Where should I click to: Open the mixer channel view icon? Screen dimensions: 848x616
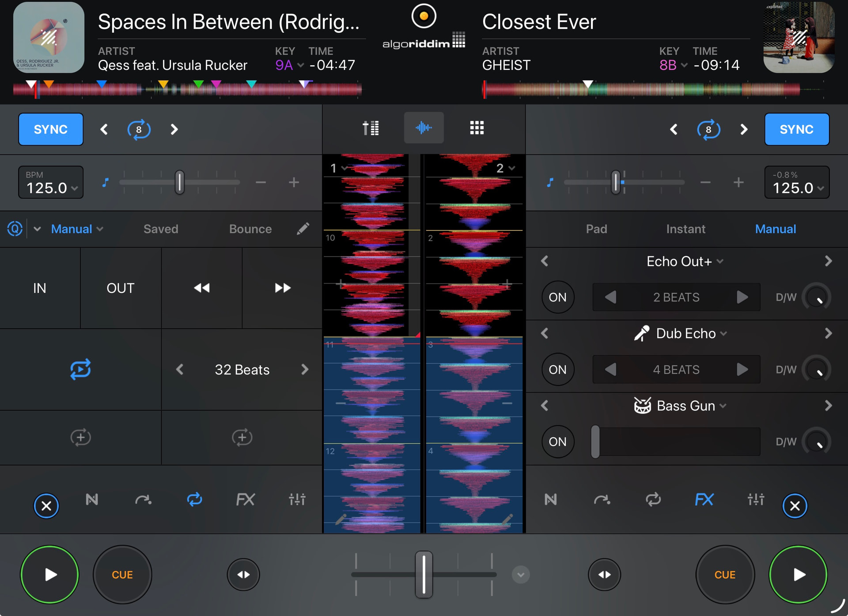(371, 128)
